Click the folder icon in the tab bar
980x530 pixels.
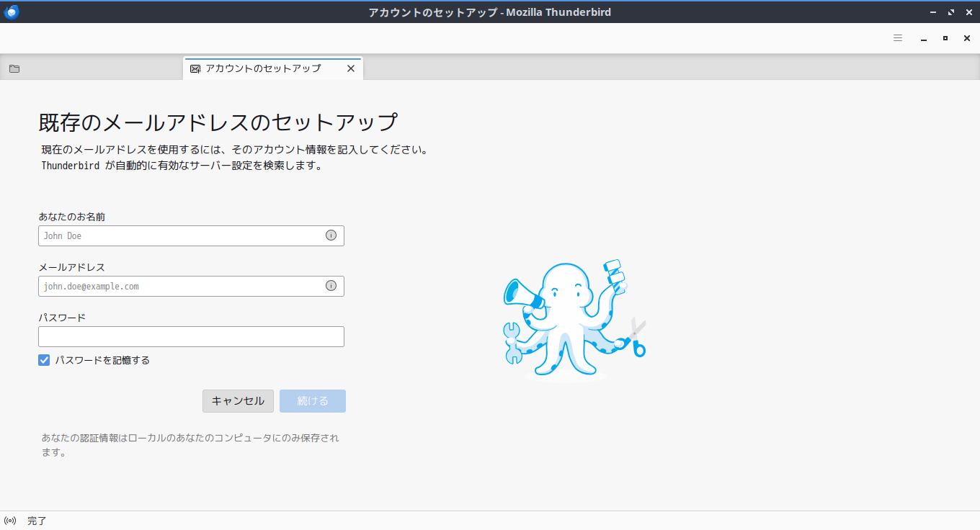click(x=14, y=69)
